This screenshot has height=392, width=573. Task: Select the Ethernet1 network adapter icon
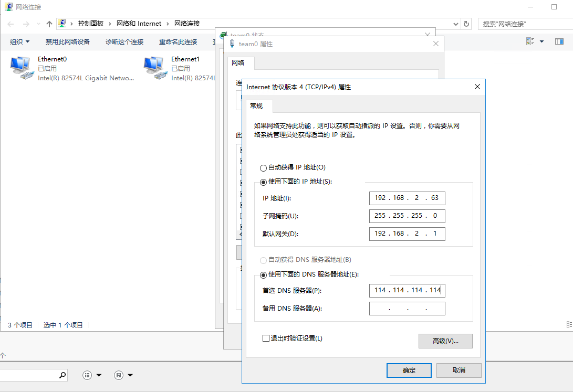pos(154,68)
